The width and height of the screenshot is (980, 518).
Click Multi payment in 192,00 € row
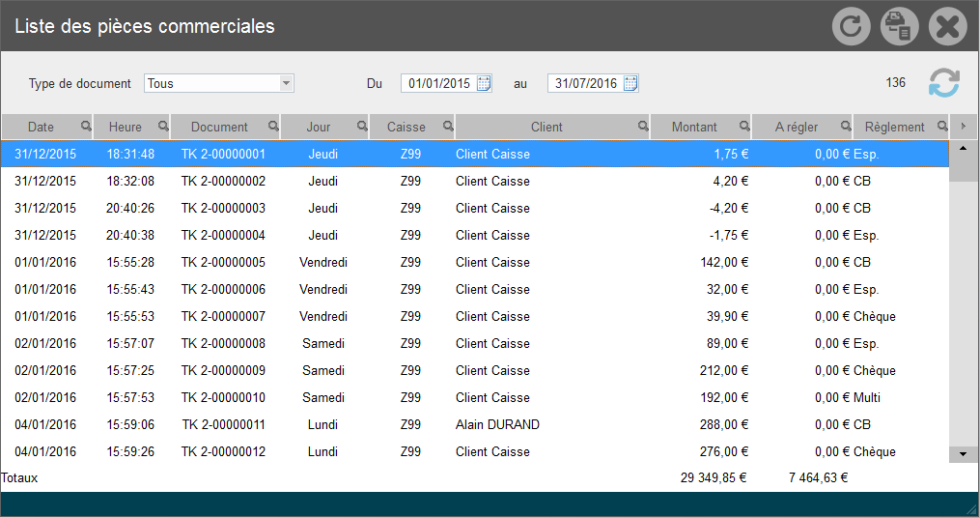[x=867, y=397]
